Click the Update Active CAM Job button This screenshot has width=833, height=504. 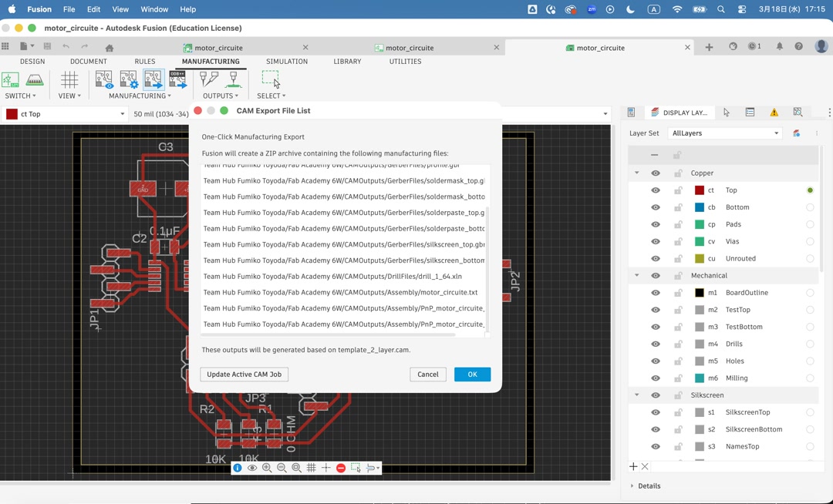244,374
